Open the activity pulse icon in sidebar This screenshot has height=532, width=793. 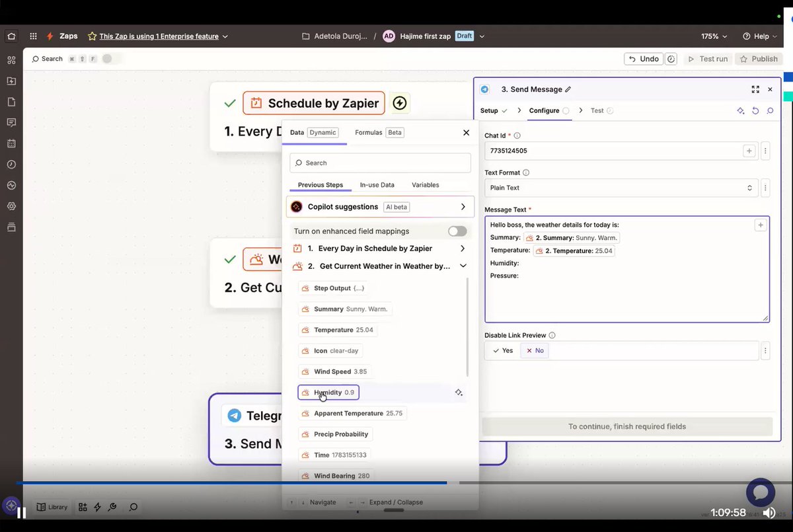pyautogui.click(x=11, y=186)
